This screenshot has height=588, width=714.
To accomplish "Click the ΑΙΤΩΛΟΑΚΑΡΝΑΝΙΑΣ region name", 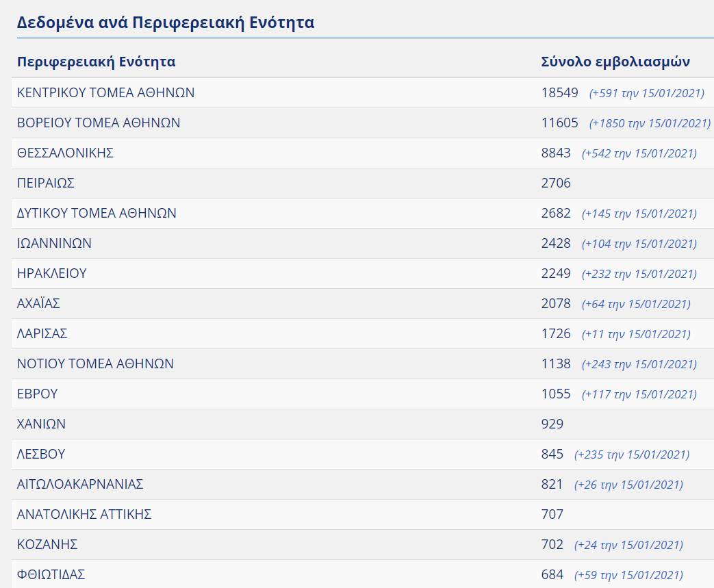I will click(80, 484).
